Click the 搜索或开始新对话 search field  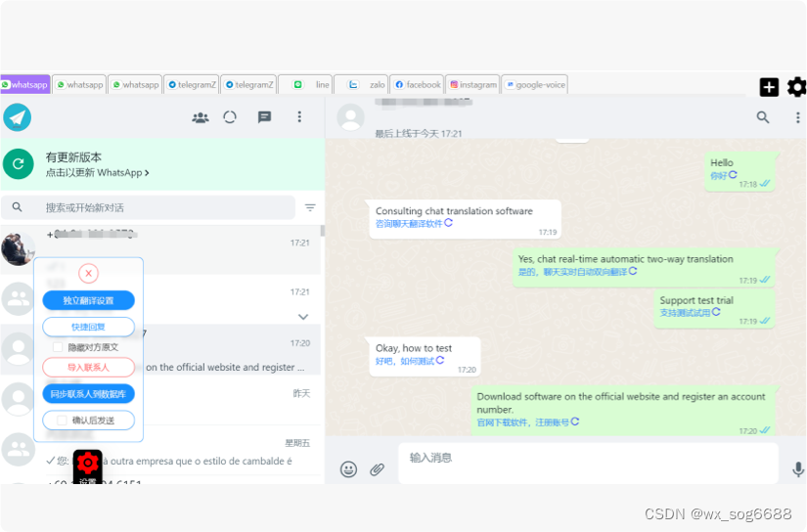pos(149,207)
